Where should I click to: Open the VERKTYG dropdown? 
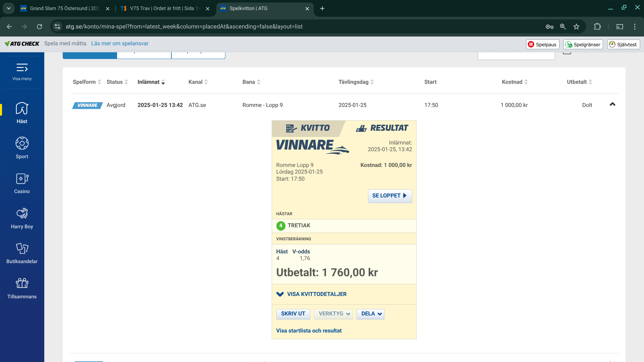[x=333, y=314]
